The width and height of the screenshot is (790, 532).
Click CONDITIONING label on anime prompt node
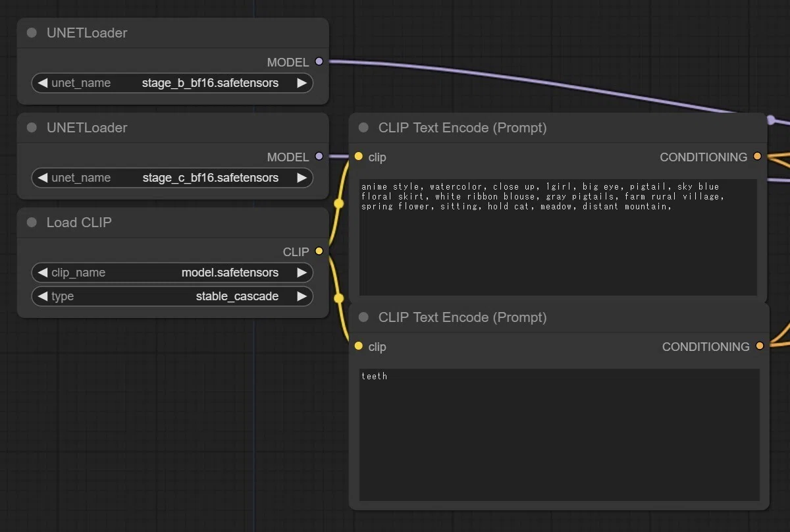click(703, 157)
